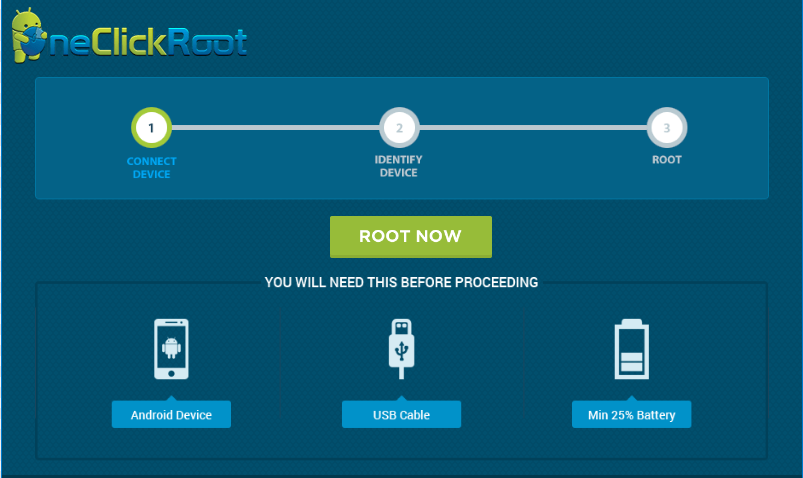Screen dimensions: 803x478
Task: Click the USB Cable label
Action: coord(402,414)
